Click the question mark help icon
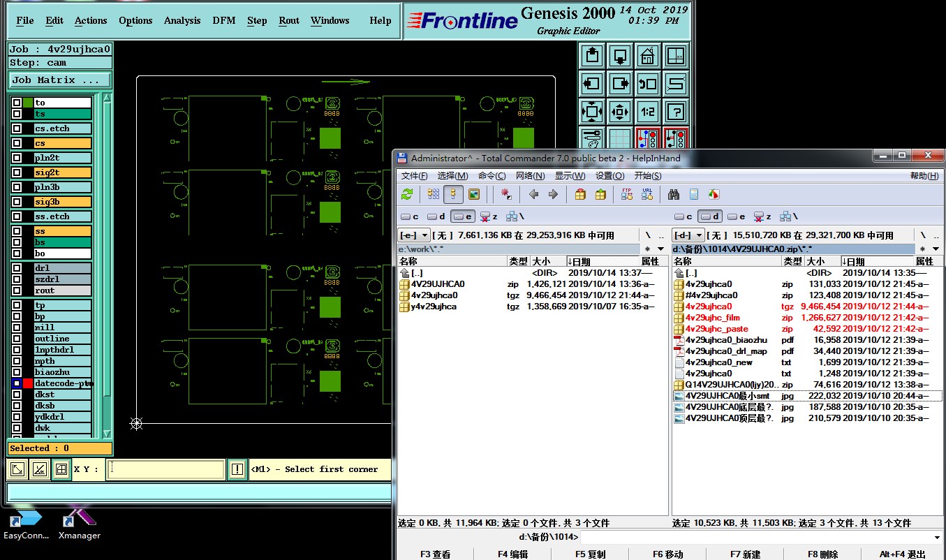This screenshot has height=560, width=946. coord(675,111)
